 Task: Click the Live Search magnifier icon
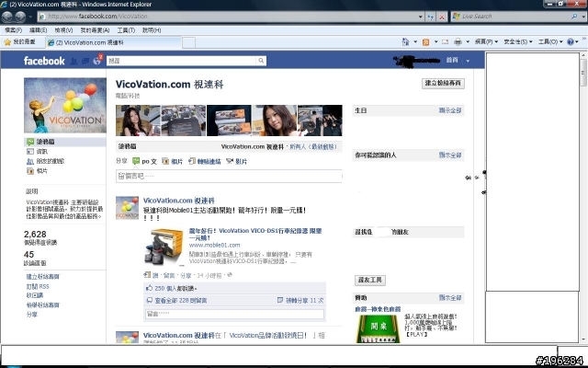click(x=574, y=17)
